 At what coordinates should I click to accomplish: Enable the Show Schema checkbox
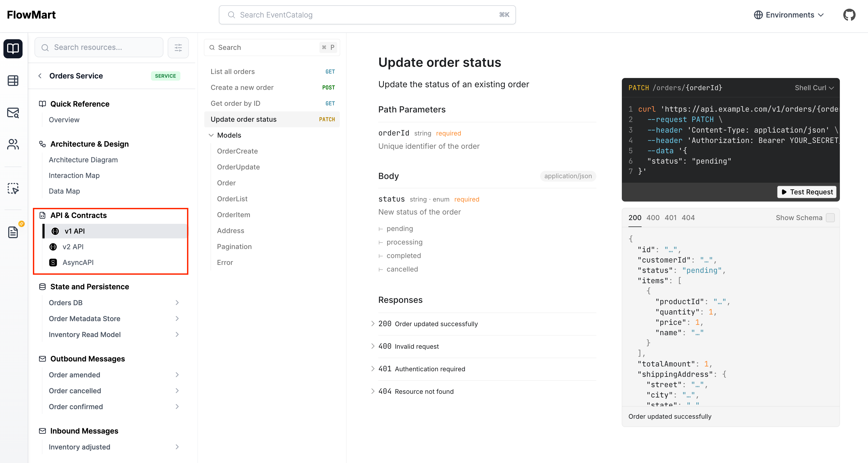[x=830, y=217]
